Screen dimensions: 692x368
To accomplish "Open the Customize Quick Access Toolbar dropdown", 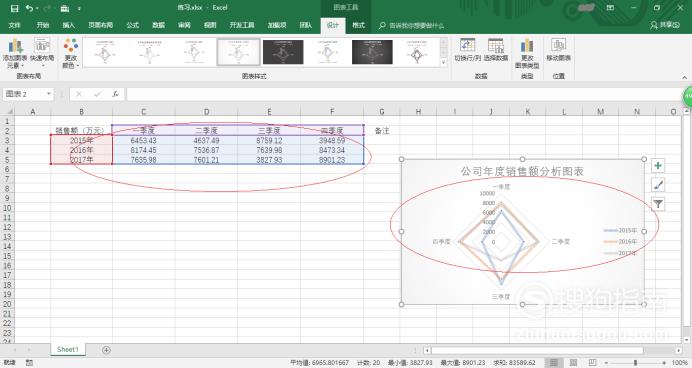I will point(79,8).
